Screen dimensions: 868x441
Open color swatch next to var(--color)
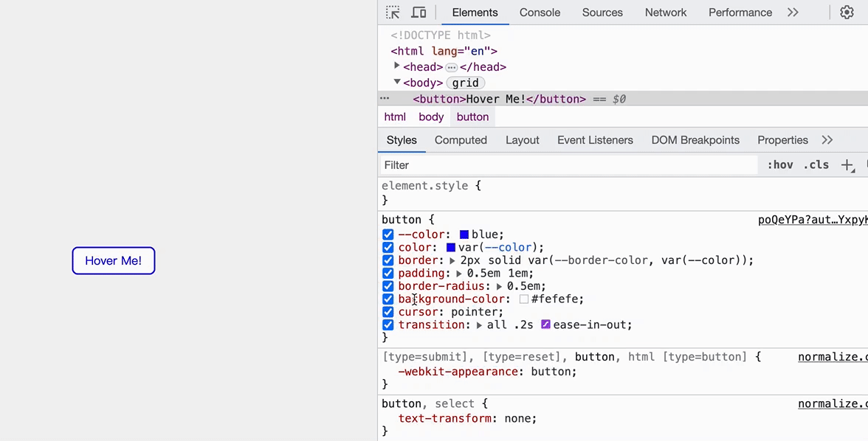(x=450, y=247)
